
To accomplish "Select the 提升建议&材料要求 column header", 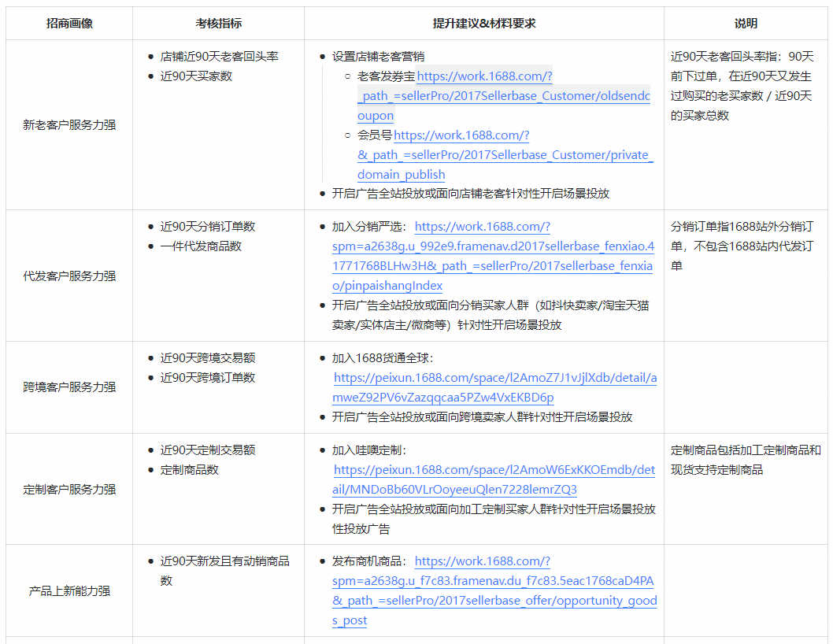I will 483,24.
